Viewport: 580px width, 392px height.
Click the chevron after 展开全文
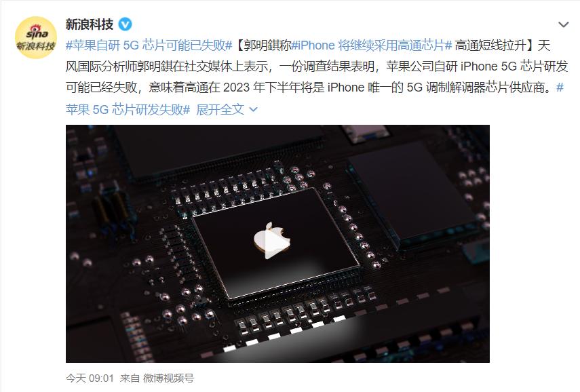pos(254,110)
